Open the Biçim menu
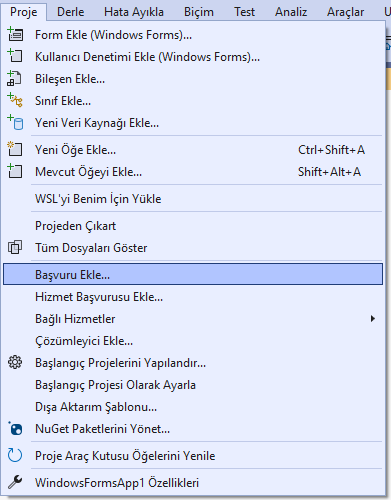The image size is (391, 500). [x=199, y=12]
